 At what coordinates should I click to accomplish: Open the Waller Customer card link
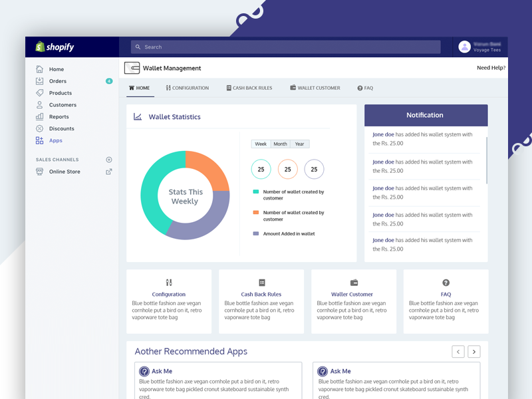352,294
